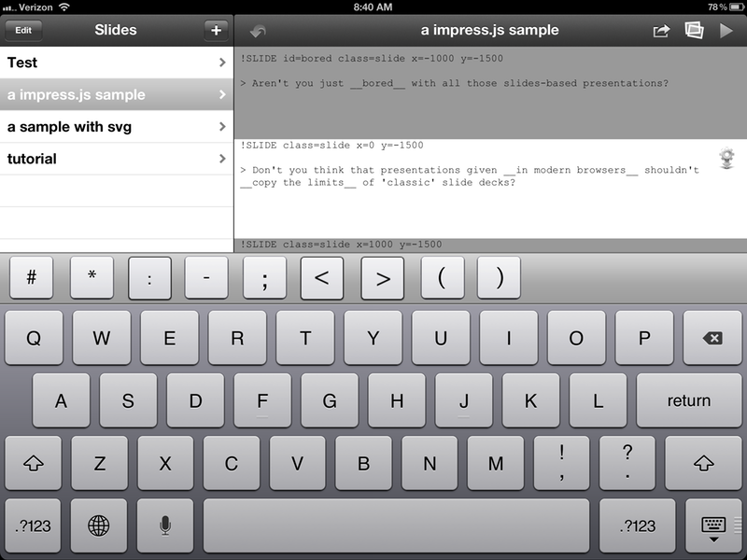Screen dimensions: 747x560
Task: Tap the Z key
Action: (100, 463)
